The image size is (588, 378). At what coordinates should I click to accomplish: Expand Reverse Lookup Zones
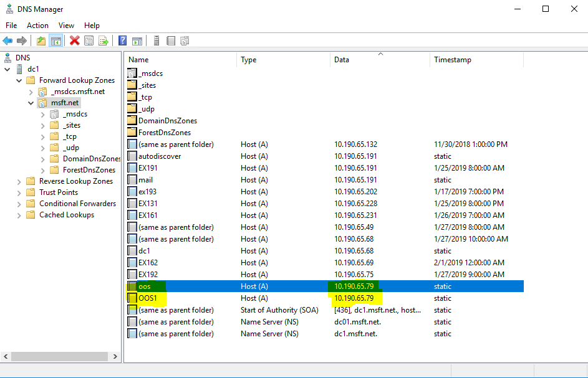pos(19,182)
